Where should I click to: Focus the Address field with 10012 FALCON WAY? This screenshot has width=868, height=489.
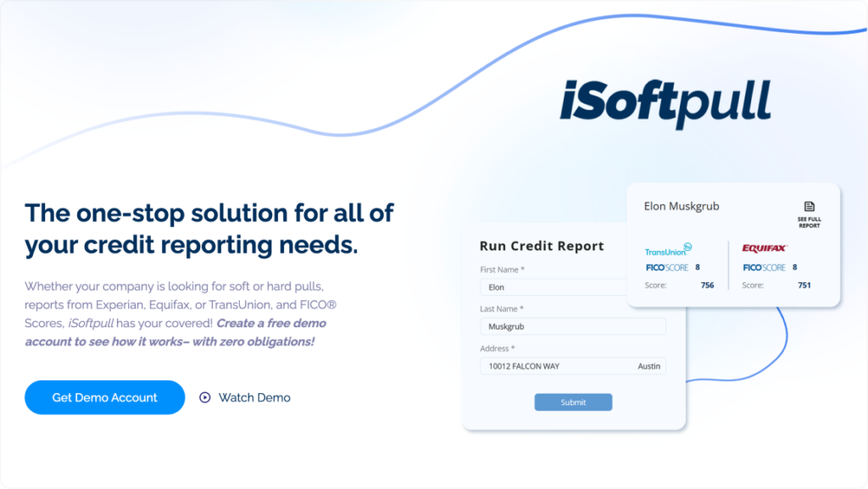click(x=573, y=366)
